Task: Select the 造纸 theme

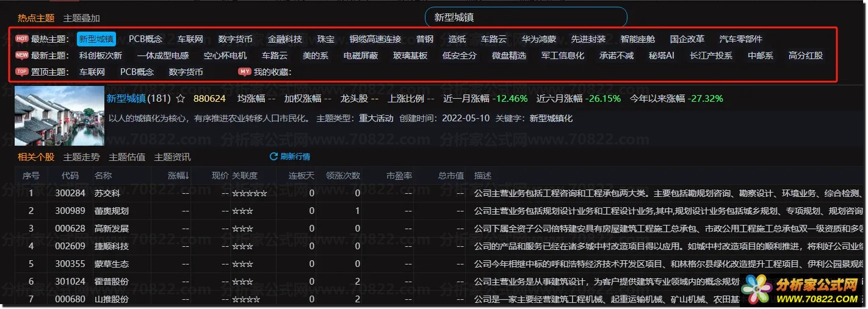Action: point(457,39)
